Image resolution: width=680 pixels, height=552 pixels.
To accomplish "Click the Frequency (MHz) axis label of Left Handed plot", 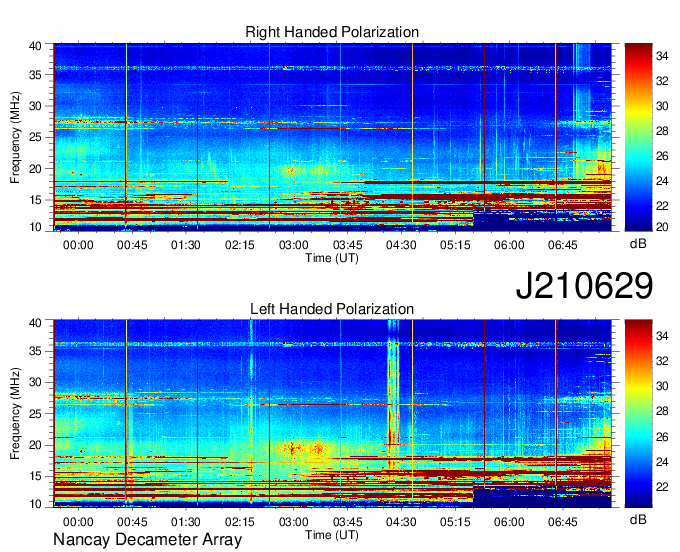I will [x=15, y=414].
